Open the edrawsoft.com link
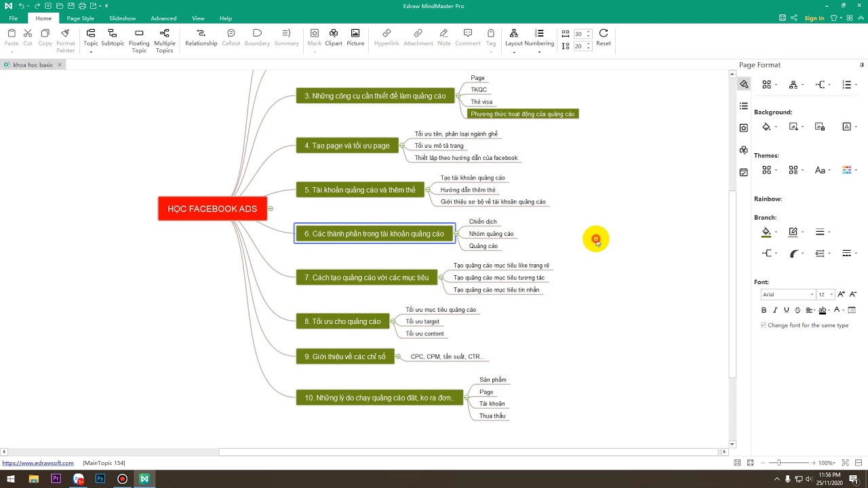 [x=38, y=463]
